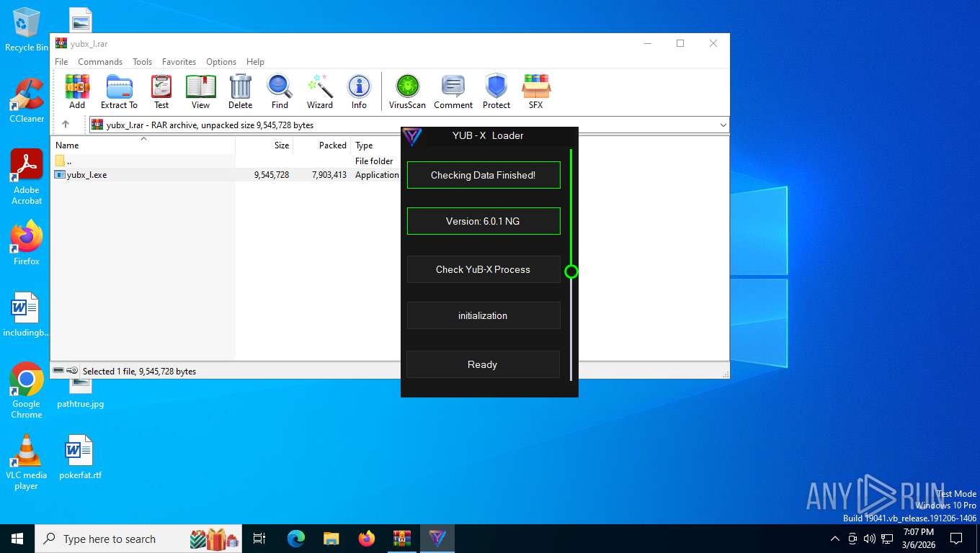The height and width of the screenshot is (553, 980).
Task: Open the Options menu
Action: (221, 62)
